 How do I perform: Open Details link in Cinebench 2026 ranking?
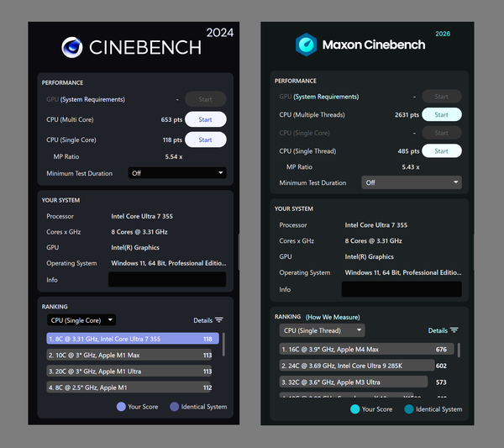pyautogui.click(x=438, y=330)
